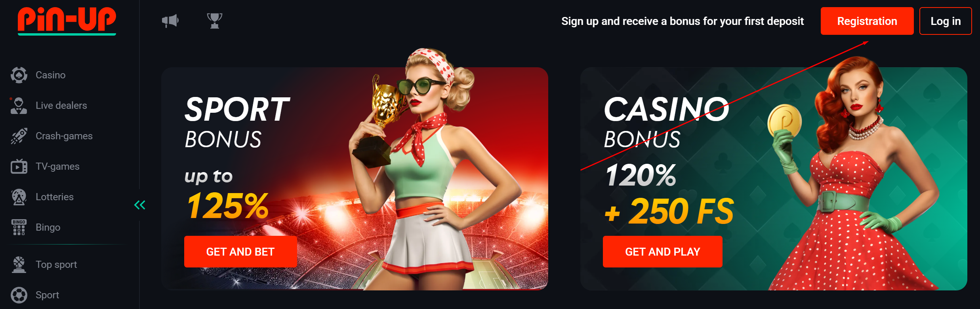Click the Log in button
The image size is (980, 309).
pyautogui.click(x=946, y=21)
